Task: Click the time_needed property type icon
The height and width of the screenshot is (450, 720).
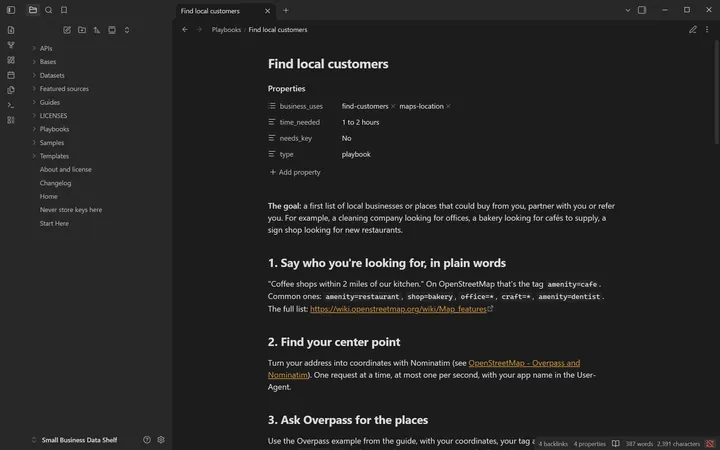Action: click(272, 122)
